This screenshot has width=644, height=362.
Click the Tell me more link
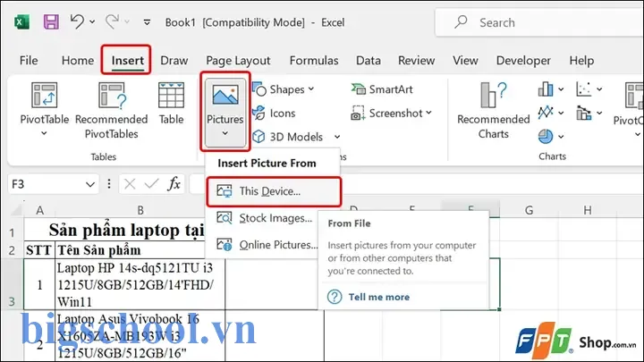378,297
